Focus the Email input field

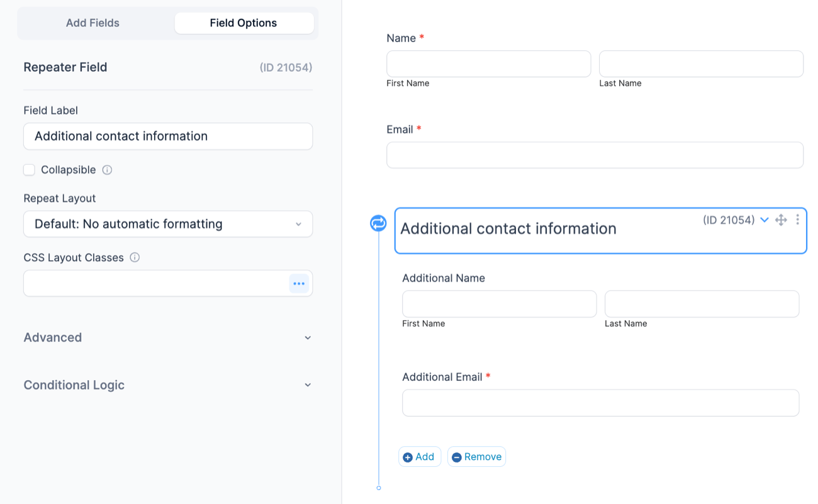click(x=595, y=155)
